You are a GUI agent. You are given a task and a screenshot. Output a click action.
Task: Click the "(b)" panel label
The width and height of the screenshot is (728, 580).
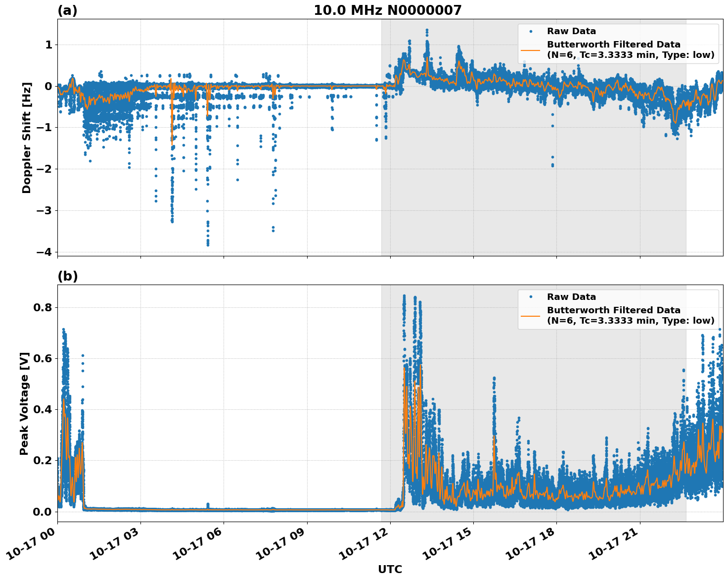tap(67, 276)
